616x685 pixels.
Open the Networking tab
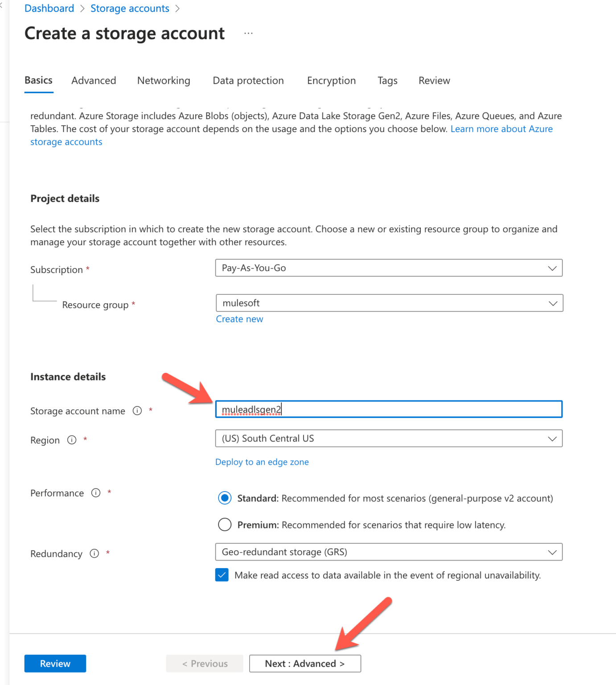click(x=163, y=81)
